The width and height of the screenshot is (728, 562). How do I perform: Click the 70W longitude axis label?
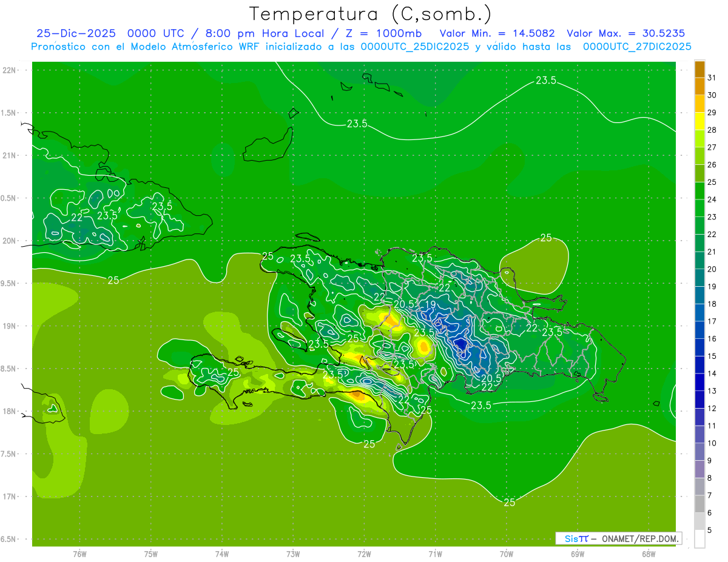(507, 554)
